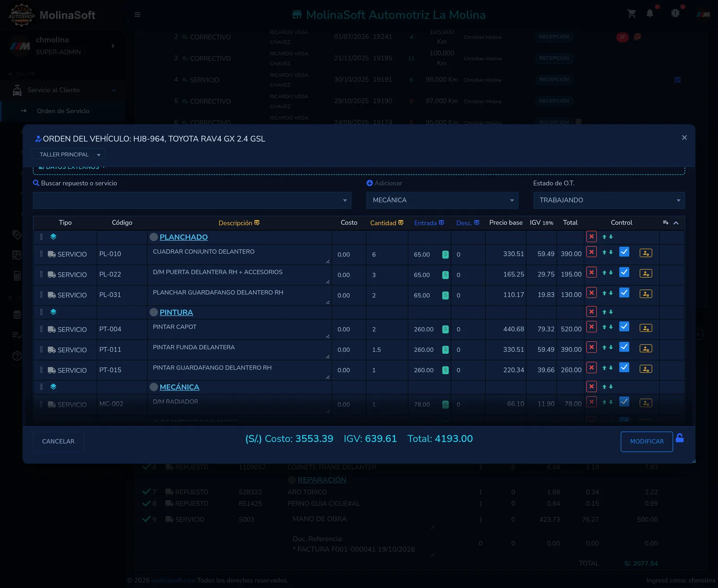
Task: Click the CANCELAR button
Action: [58, 441]
